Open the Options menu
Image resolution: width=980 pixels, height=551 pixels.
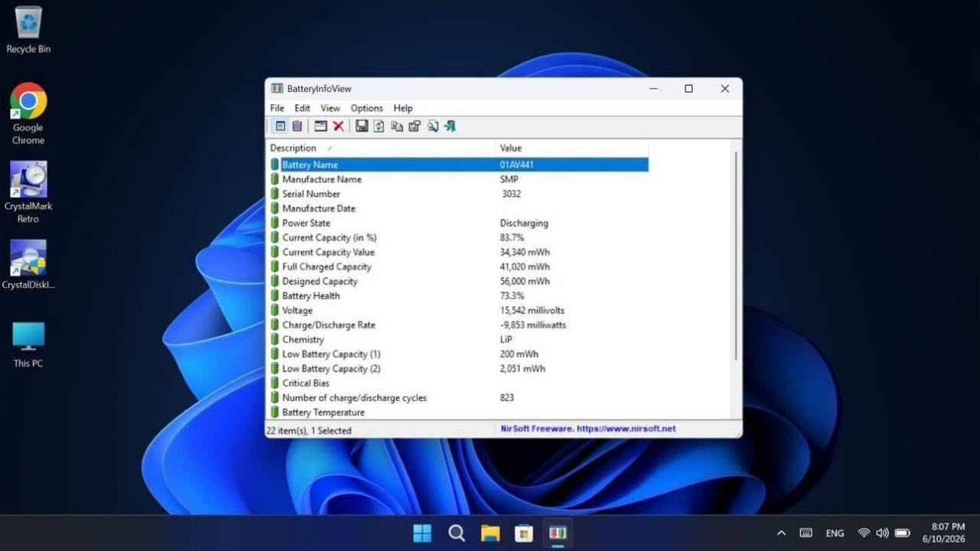(x=367, y=108)
